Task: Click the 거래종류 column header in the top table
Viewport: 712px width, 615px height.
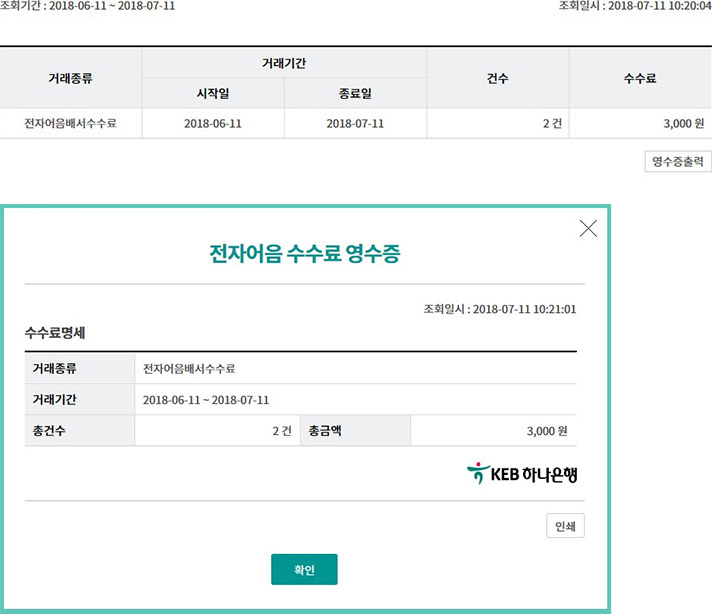Action: pyautogui.click(x=71, y=78)
